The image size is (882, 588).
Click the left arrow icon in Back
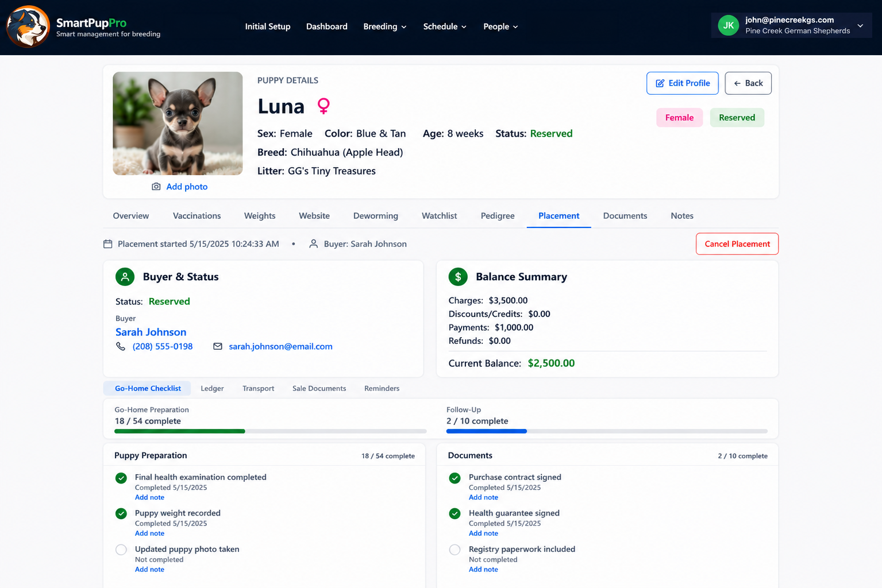coord(737,83)
